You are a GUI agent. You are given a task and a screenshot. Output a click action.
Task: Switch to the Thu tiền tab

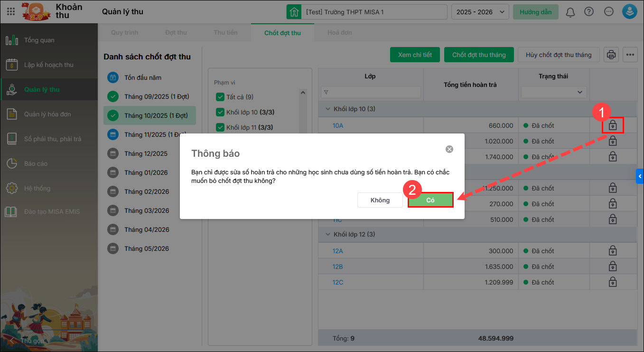[225, 33]
